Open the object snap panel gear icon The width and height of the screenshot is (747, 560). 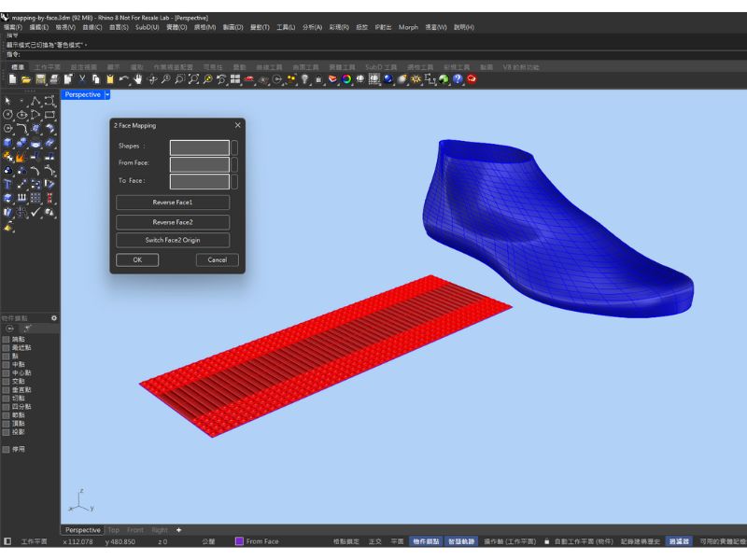(53, 318)
